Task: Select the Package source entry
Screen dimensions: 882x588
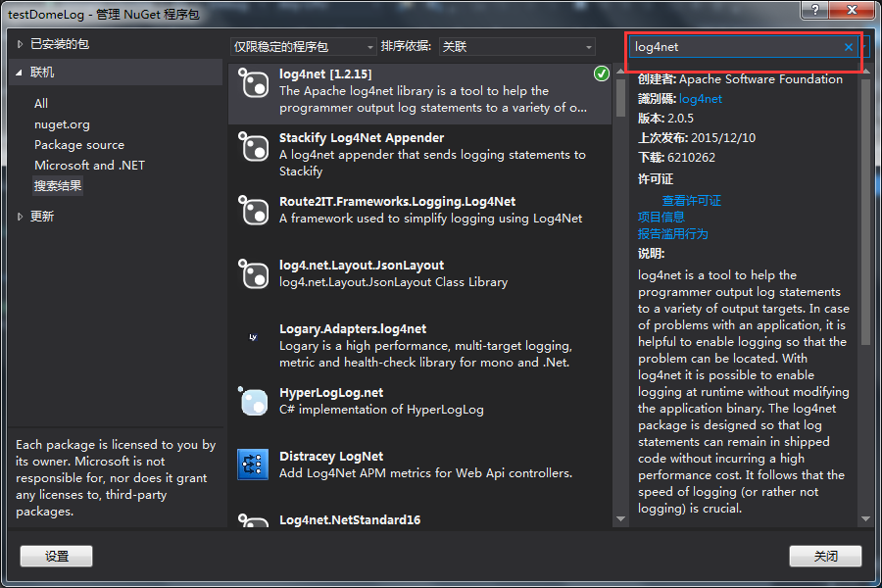Action: pos(79,145)
